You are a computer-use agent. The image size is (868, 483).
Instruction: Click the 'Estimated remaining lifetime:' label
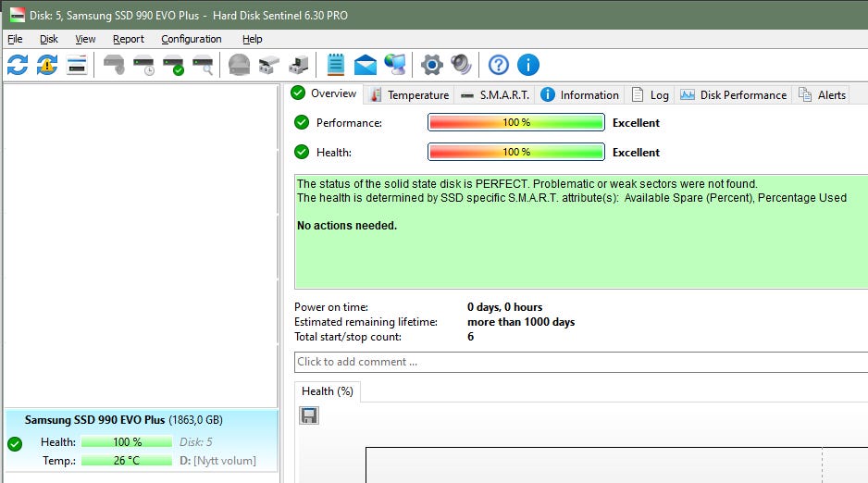click(x=366, y=322)
